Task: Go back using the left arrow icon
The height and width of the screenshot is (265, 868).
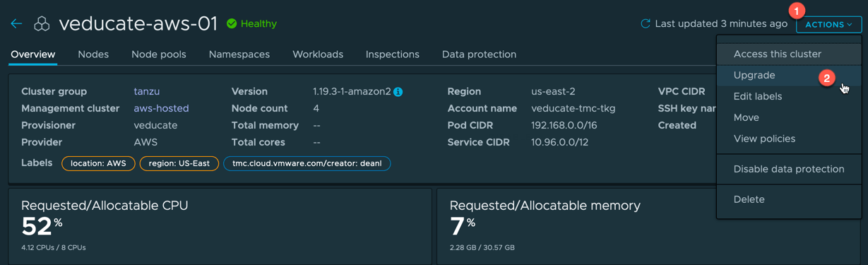Action: tap(16, 24)
